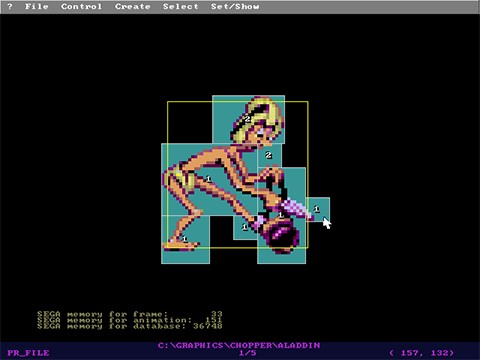Click the SEGA memory for database value

208,326
